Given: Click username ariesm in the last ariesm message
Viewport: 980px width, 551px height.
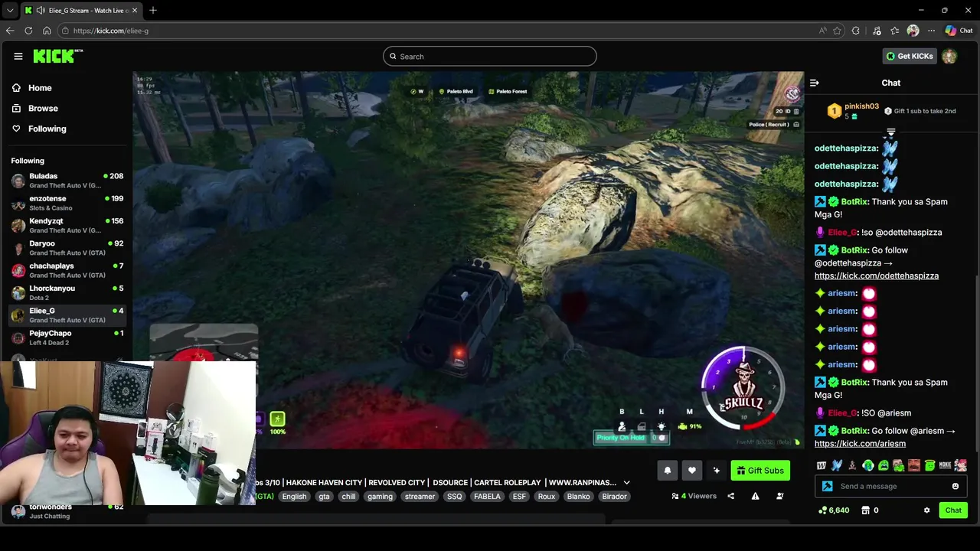Looking at the screenshot, I should pos(842,364).
